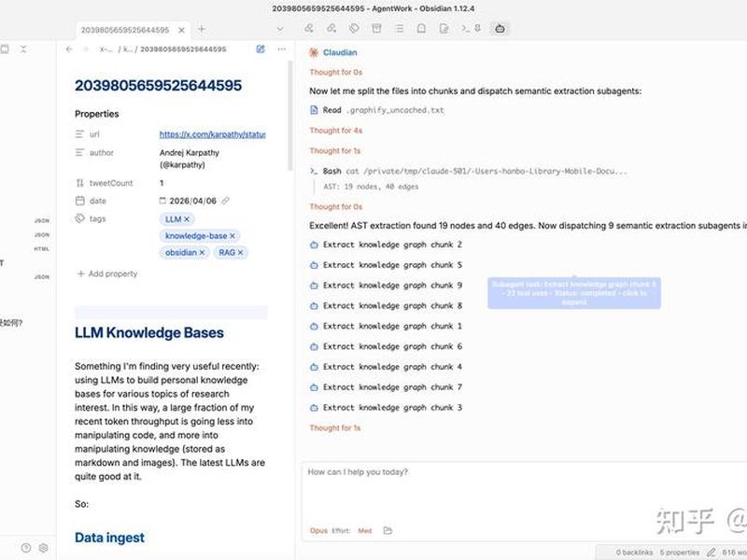Click the file edit icon in toolbar
747x560 pixels.
444,29
